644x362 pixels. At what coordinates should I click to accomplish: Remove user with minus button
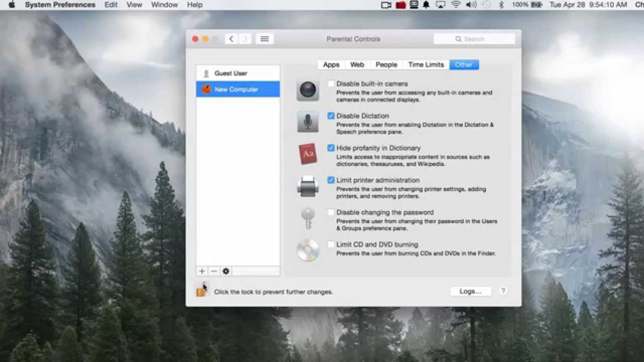214,271
